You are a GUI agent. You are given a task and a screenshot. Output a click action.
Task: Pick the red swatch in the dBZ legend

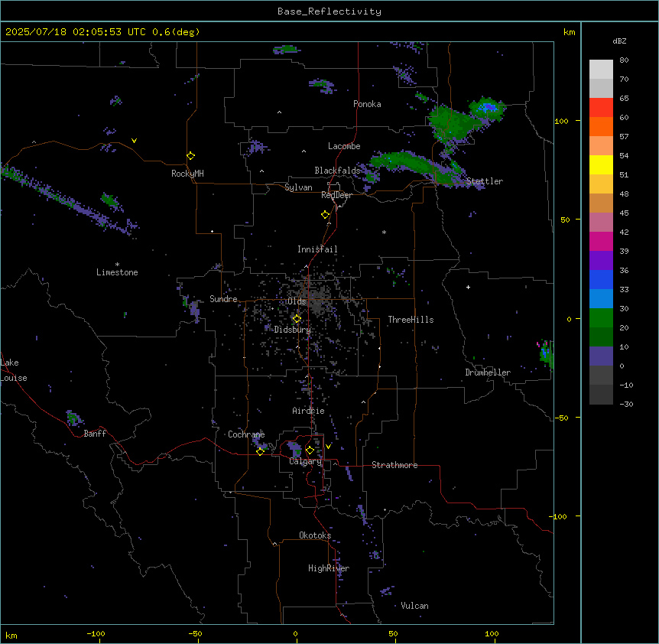click(601, 108)
